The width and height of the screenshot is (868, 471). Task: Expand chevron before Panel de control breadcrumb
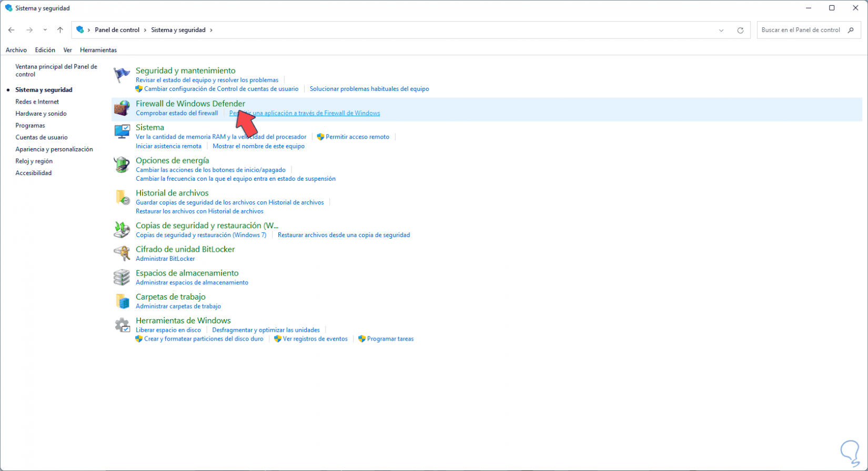pos(89,30)
